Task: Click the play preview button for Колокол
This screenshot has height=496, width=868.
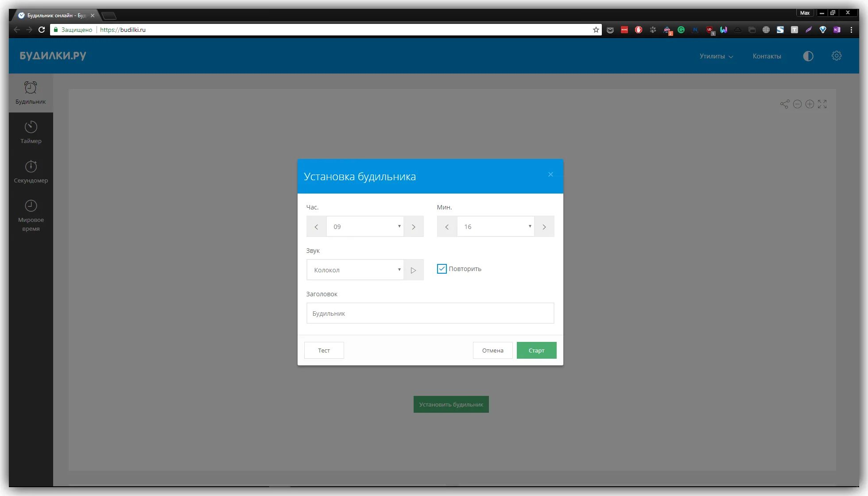Action: [x=414, y=269]
